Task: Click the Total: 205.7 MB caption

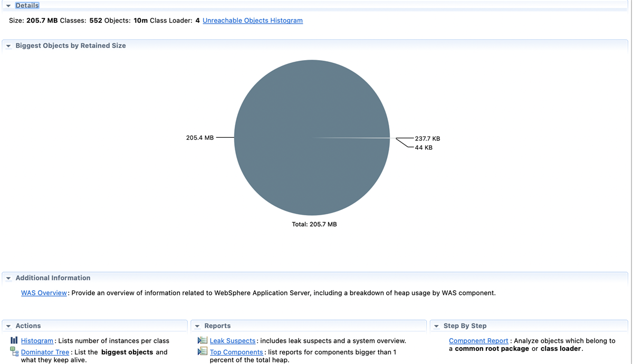Action: 314,224
